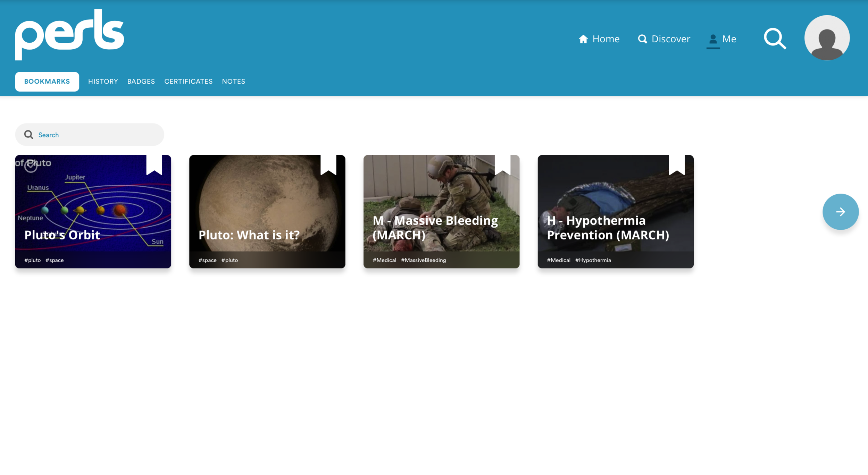
Task: Select the #Hypothermia tag
Action: [593, 260]
